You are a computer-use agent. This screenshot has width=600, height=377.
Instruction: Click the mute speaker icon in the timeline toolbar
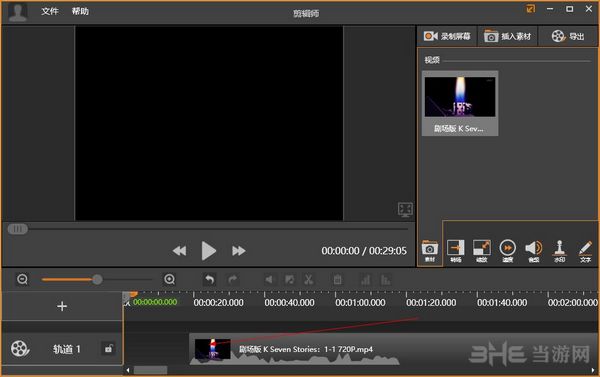pyautogui.click(x=269, y=280)
